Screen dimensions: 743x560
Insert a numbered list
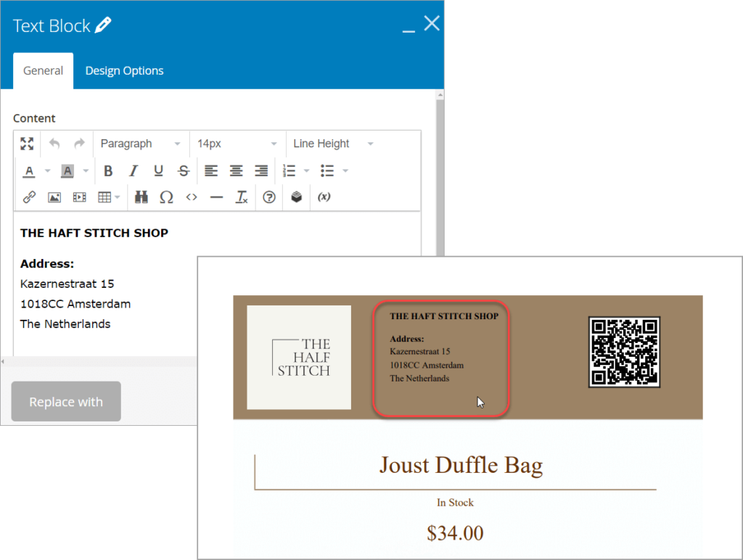tap(289, 171)
